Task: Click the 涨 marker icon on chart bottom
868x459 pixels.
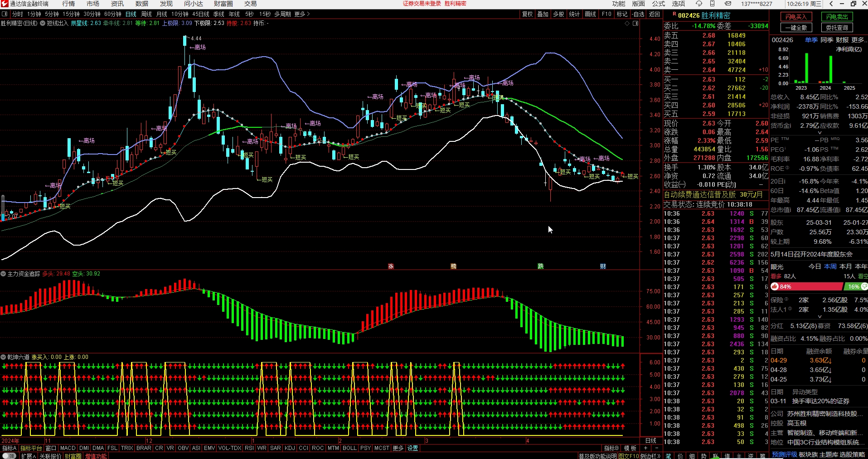Action: [x=391, y=266]
